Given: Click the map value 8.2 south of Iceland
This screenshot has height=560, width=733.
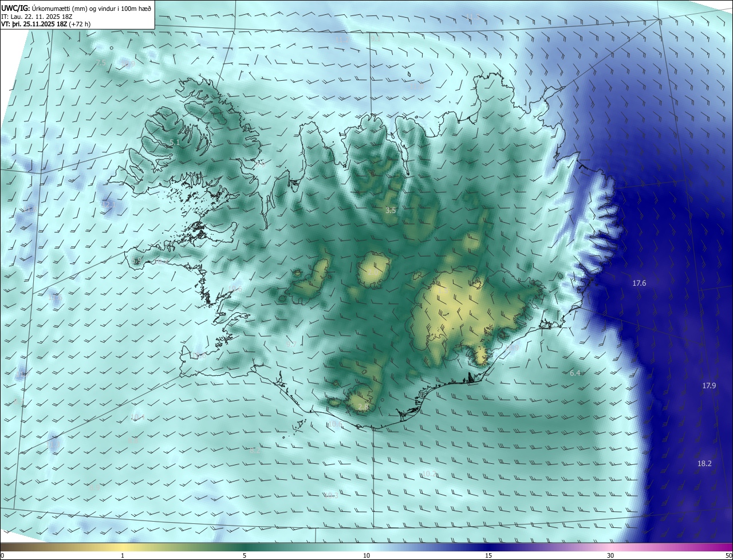Looking at the screenshot, I should click(255, 451).
